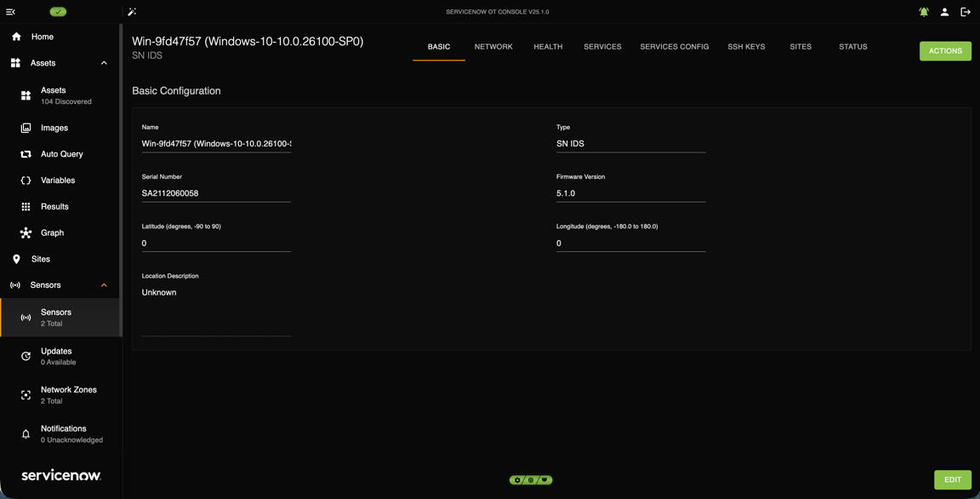Click the 'SN IDS' subtitle under sensor title
Image resolution: width=980 pixels, height=499 pixels.
point(147,55)
